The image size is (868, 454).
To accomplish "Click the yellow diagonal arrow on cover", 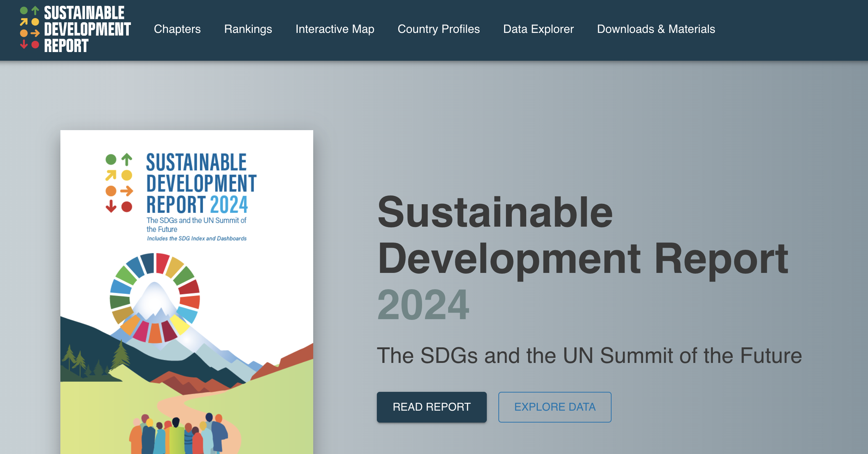I will 111,175.
